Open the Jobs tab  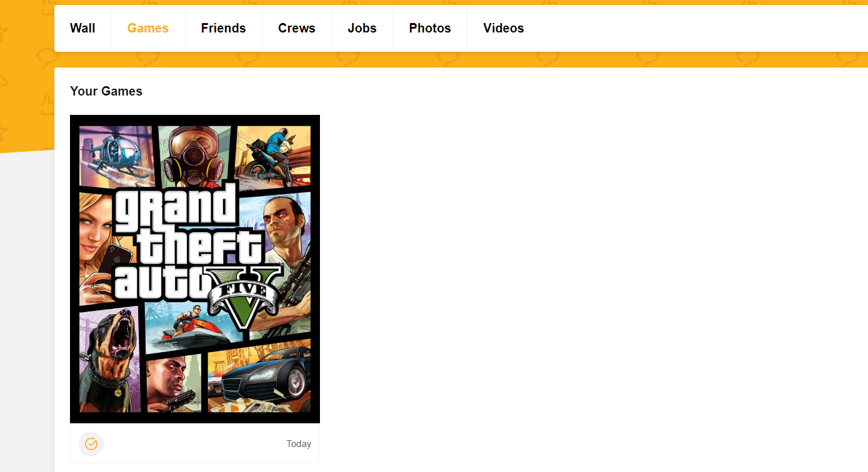click(362, 28)
